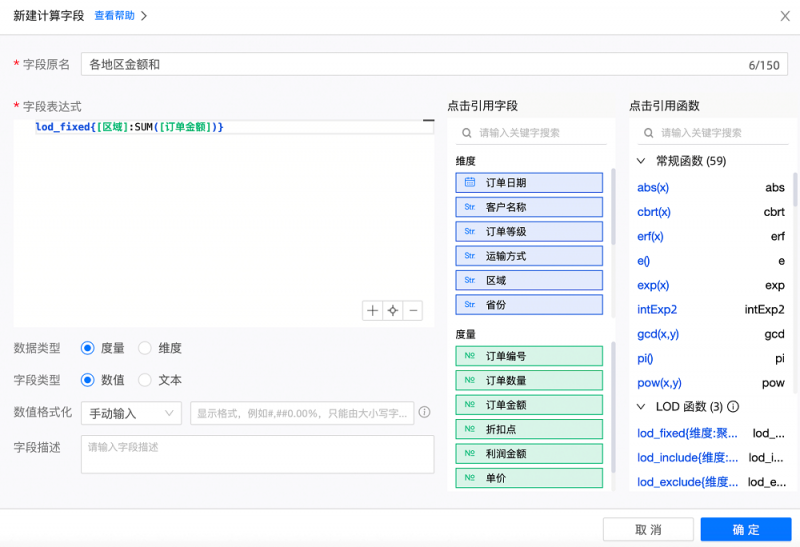Click into the 字段描述 description box
This screenshot has height=547, width=800.
(256, 453)
